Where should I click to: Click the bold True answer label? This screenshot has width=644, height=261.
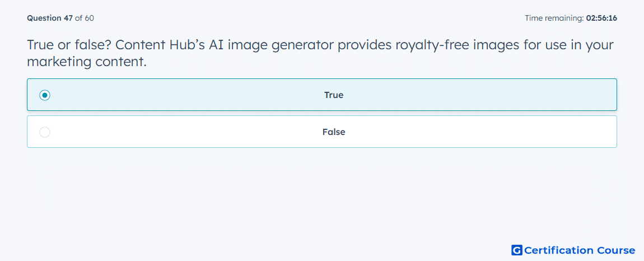pos(334,95)
